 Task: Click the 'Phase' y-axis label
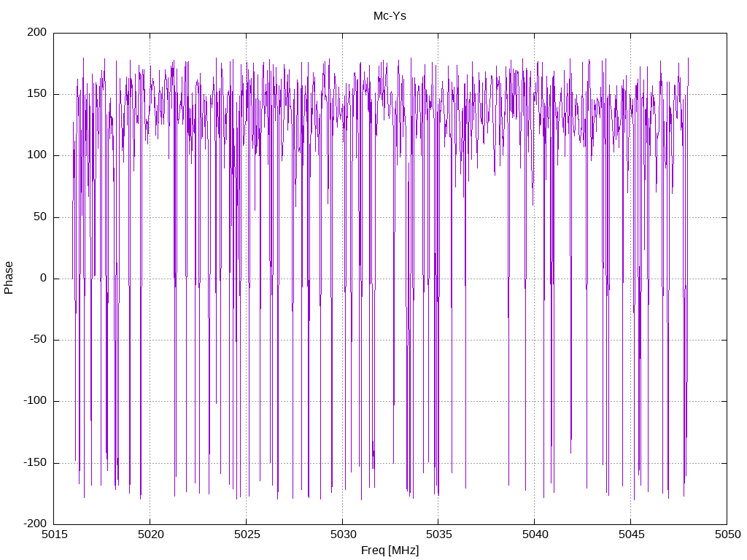pyautogui.click(x=9, y=278)
